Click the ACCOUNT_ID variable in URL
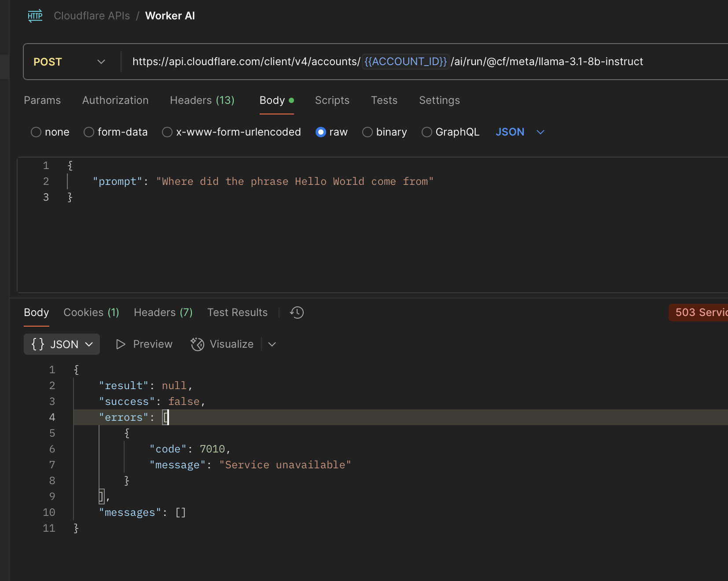728x581 pixels. [x=405, y=62]
